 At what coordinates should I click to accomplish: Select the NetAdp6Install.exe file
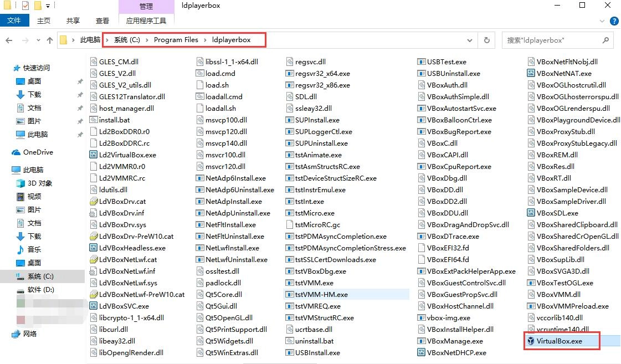(231, 178)
